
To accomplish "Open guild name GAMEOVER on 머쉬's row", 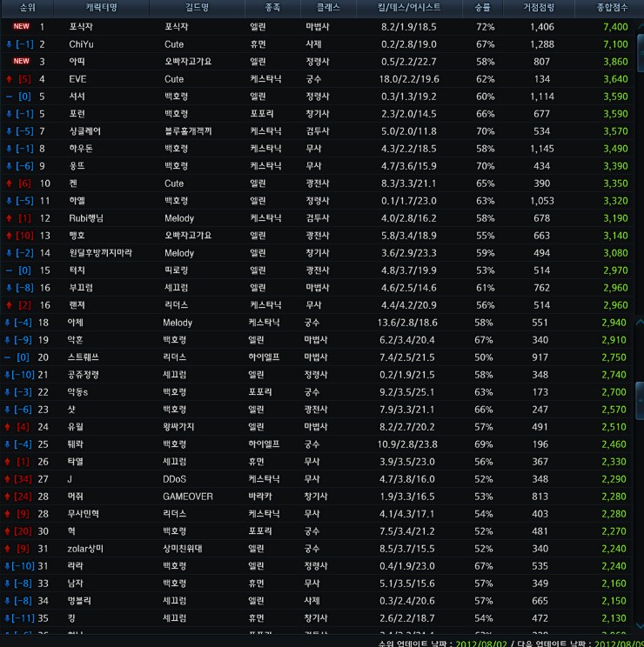I will coord(188,497).
